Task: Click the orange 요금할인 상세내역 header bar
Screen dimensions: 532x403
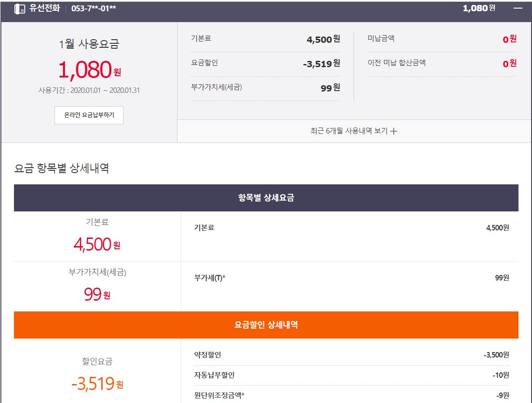Action: point(266,325)
